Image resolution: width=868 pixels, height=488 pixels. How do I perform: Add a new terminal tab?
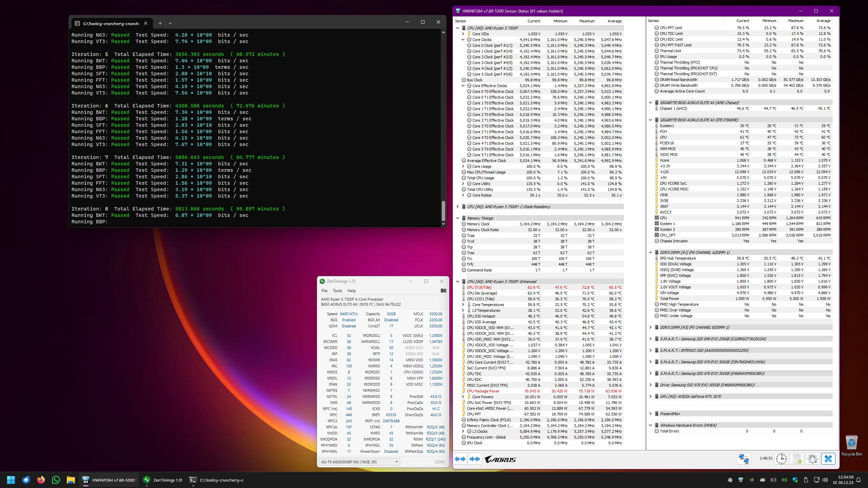coord(160,23)
